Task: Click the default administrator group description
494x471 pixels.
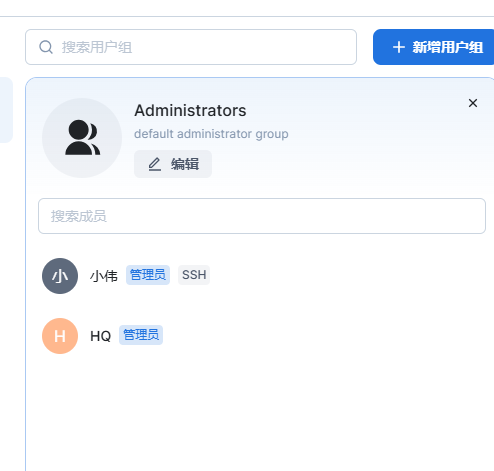Action: [x=211, y=134]
